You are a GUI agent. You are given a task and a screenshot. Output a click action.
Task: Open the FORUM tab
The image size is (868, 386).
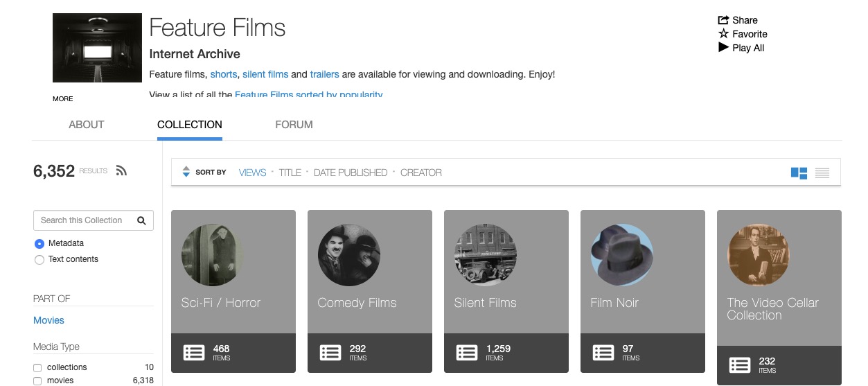[294, 125]
